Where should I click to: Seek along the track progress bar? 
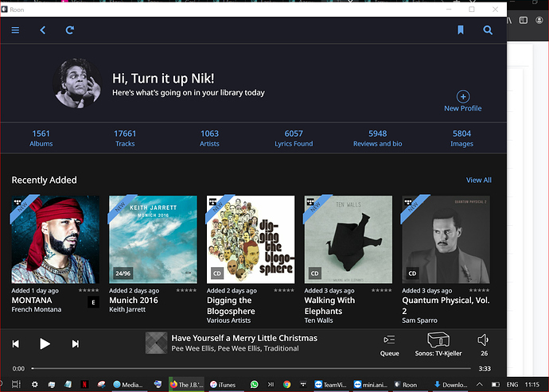point(251,368)
